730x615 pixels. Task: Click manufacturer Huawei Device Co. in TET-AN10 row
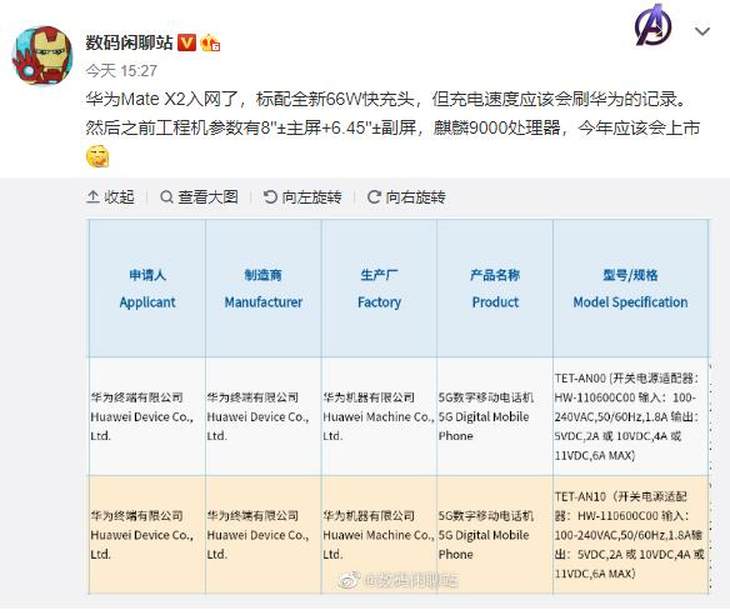(263, 535)
